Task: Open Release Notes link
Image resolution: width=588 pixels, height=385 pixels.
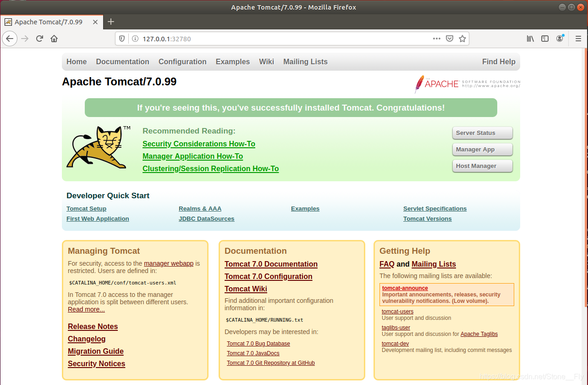Action: coord(93,326)
